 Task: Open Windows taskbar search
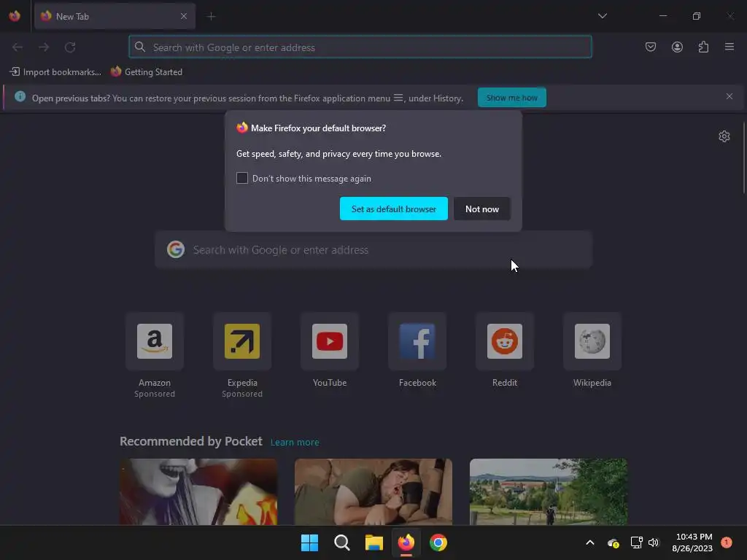(x=341, y=542)
